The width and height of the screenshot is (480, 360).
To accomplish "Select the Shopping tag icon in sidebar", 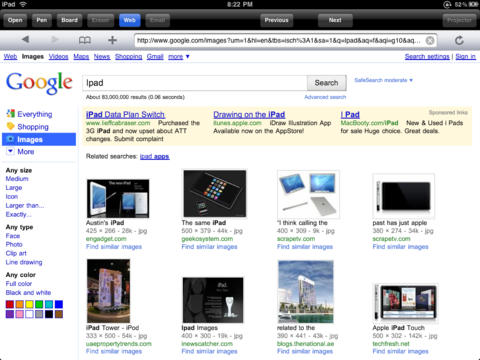I will [x=11, y=126].
